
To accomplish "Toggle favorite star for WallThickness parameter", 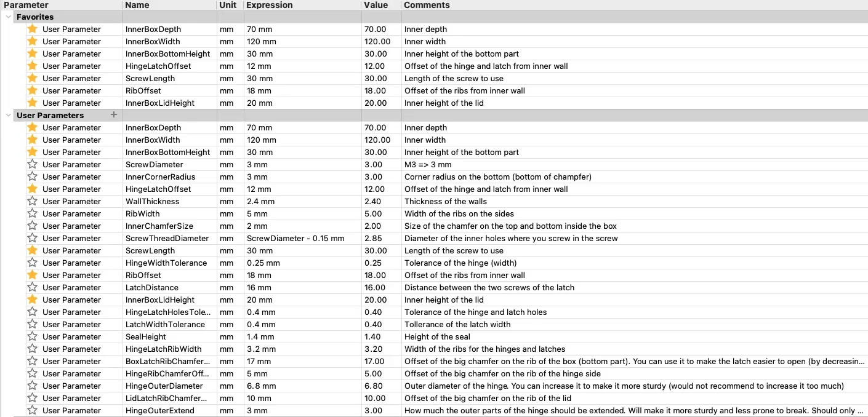I will [x=33, y=201].
